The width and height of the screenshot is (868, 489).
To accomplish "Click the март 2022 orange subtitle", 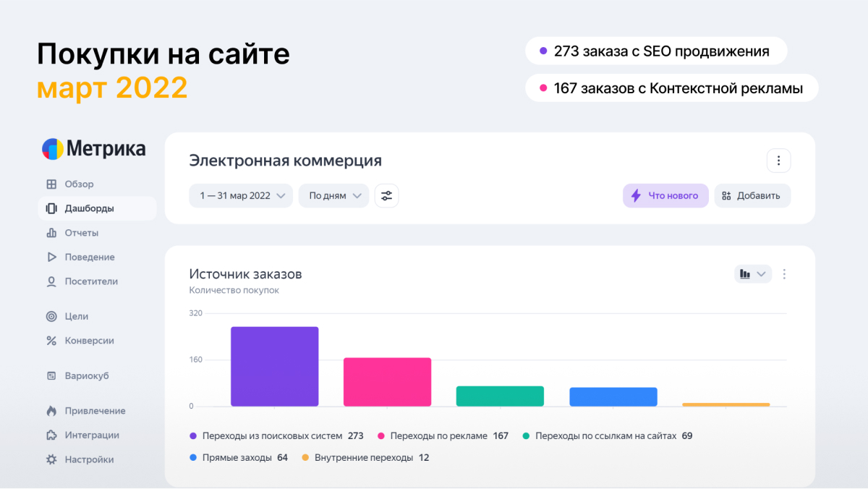I will (112, 88).
